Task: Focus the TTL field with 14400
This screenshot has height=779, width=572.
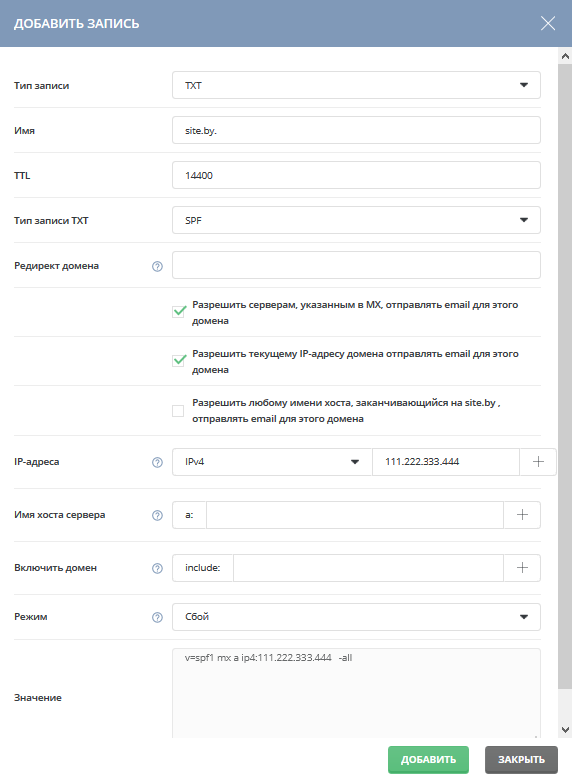Action: pos(356,175)
